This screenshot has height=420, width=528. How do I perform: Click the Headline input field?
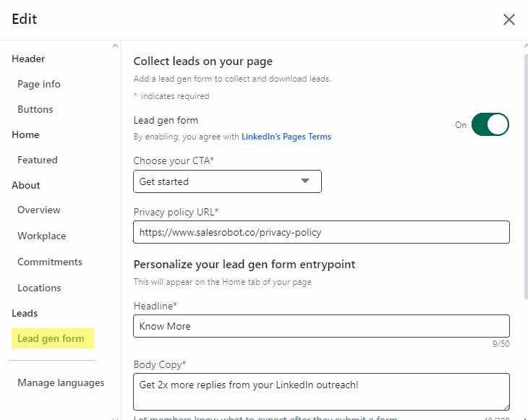(x=321, y=326)
